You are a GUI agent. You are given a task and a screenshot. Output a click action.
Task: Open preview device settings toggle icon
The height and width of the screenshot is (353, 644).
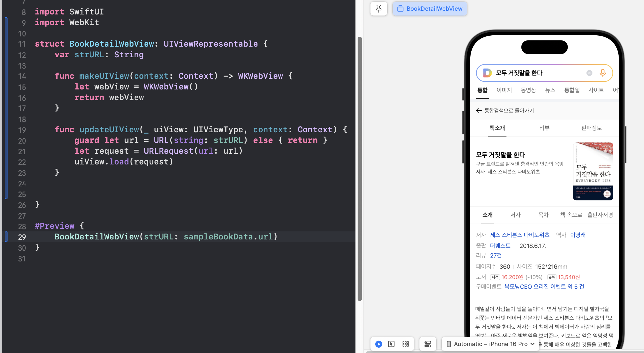427,344
